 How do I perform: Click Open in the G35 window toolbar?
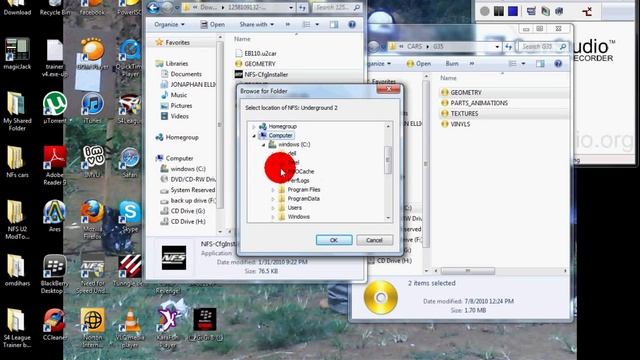click(x=419, y=64)
